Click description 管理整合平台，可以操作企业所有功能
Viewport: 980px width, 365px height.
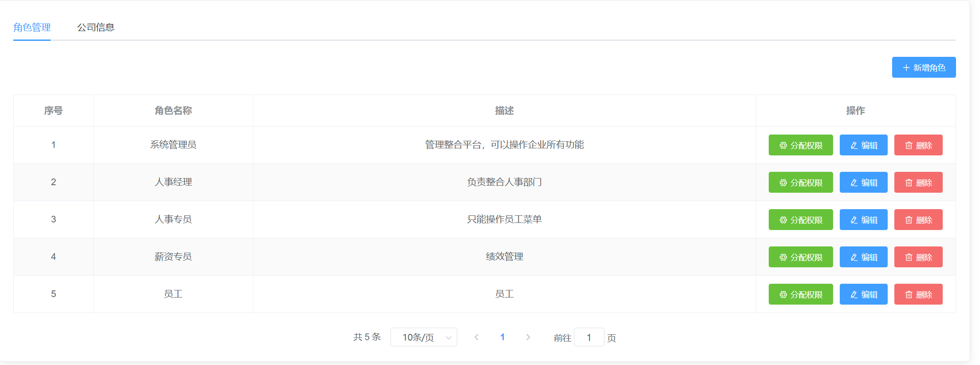[x=505, y=145]
